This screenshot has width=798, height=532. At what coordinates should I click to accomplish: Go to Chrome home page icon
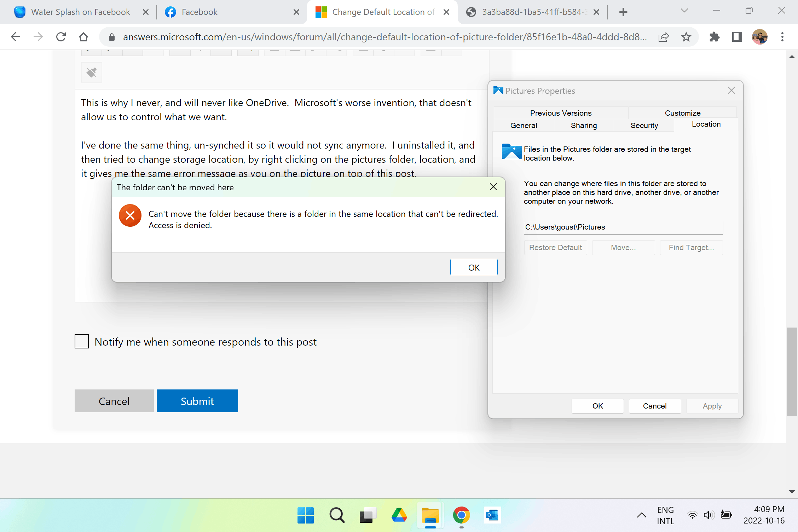point(83,37)
